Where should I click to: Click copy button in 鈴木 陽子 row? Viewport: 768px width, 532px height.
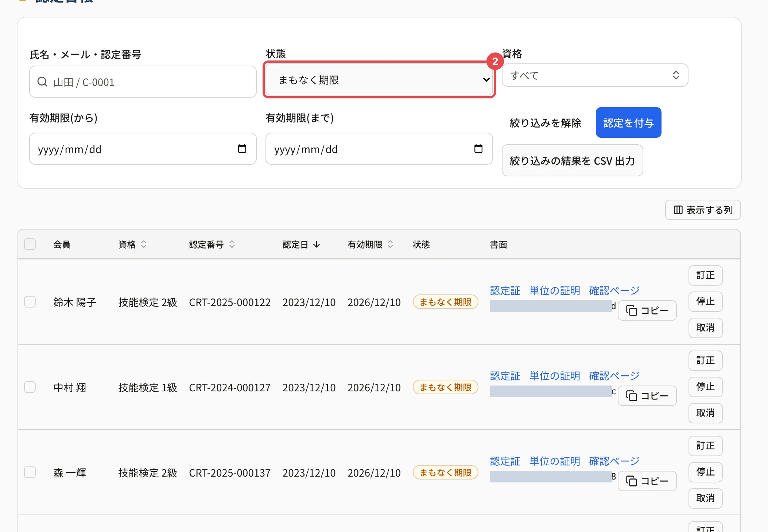point(647,310)
